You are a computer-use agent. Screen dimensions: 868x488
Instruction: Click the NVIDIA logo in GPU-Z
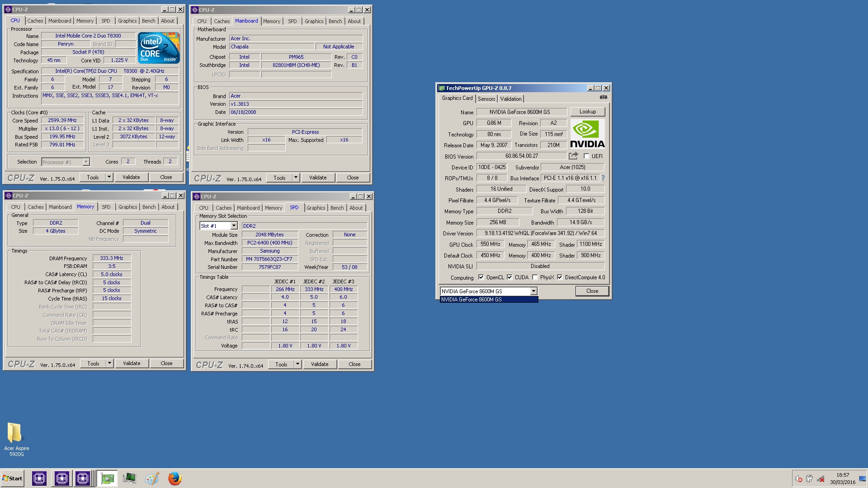[587, 134]
